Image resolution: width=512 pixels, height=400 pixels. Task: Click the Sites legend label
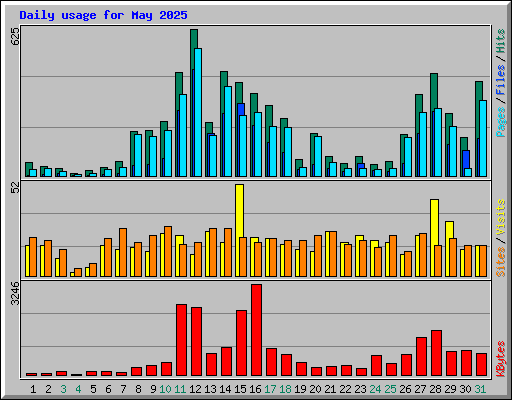point(501,262)
